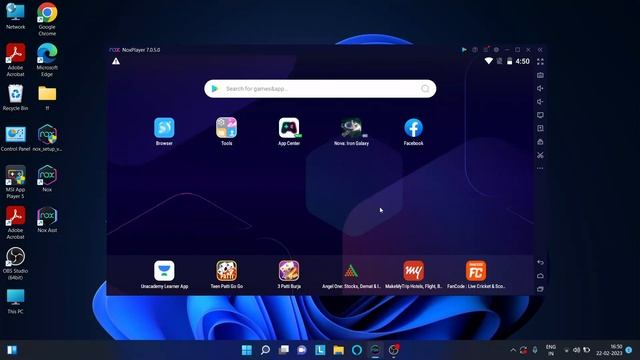Open recent apps button in Nox
Image resolution: width=640 pixels, height=360 pixels.
click(540, 289)
